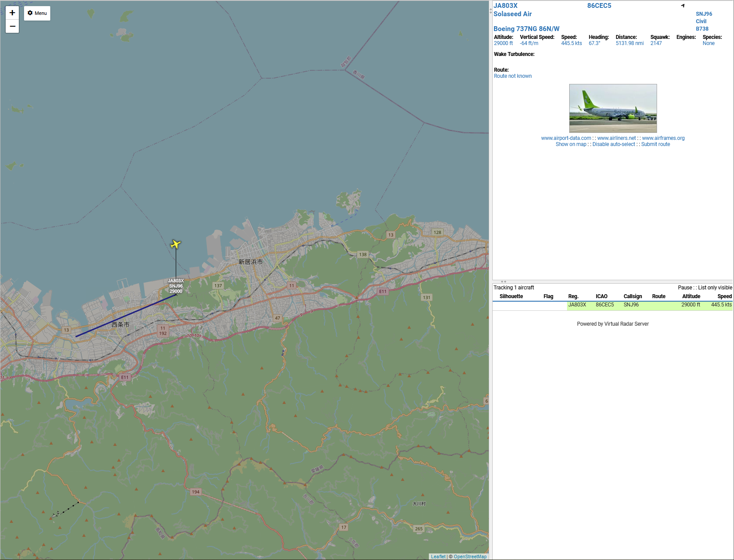Sort list by Reg. column
The height and width of the screenshot is (560, 734).
pos(573,296)
